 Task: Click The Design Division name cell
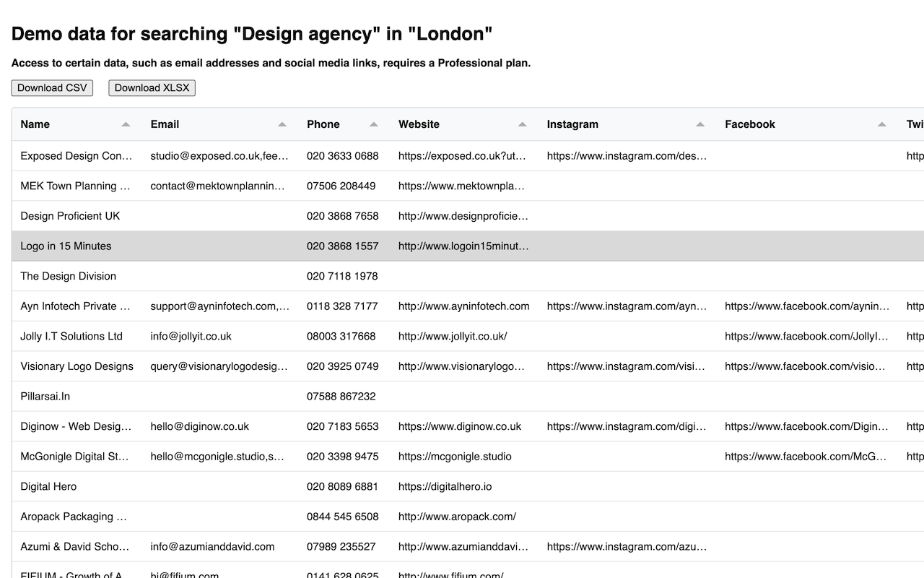click(68, 276)
